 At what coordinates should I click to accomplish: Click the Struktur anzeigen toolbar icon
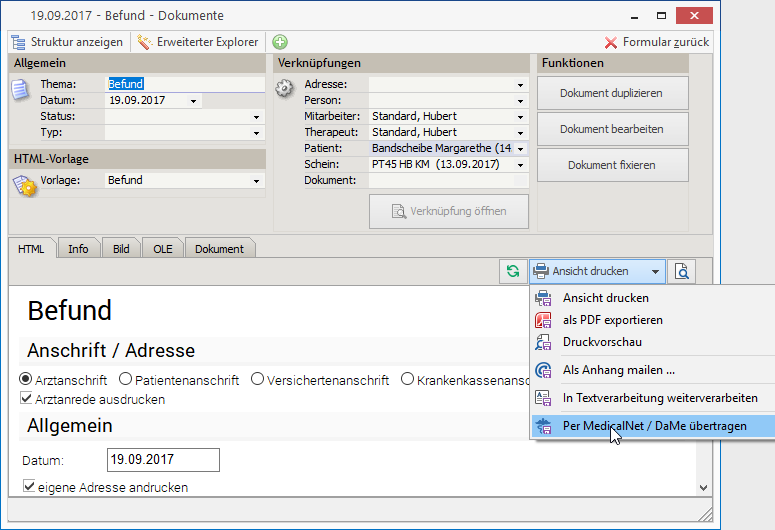pos(19,42)
